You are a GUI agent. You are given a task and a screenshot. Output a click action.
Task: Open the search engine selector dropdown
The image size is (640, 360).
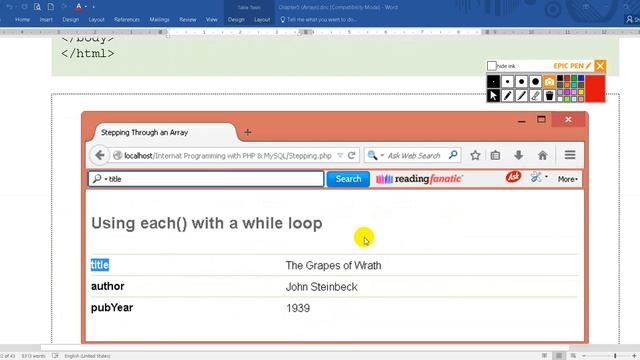(382, 156)
